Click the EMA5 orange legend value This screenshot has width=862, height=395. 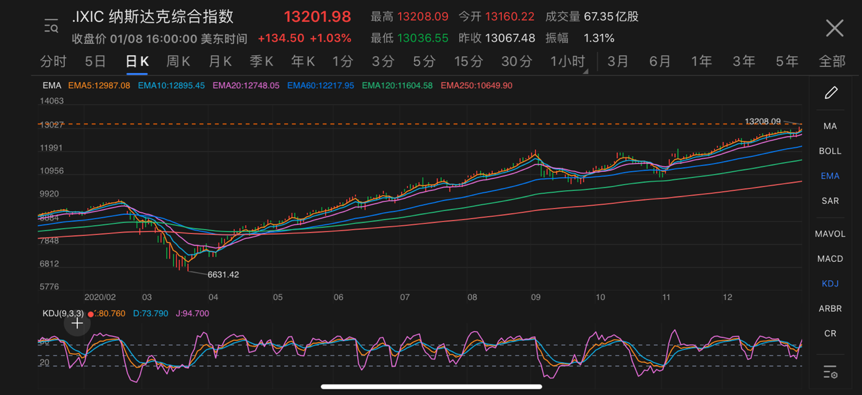(99, 86)
